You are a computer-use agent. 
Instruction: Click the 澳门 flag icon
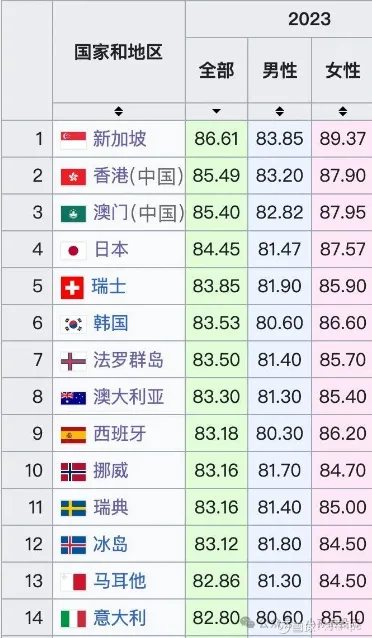tap(73, 214)
